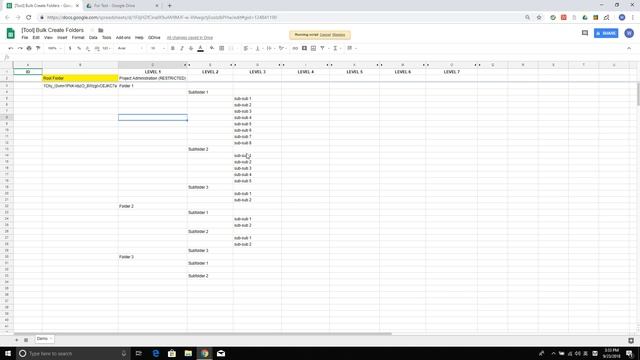Open the text rotation dropdown
The height and width of the screenshot is (360, 640).
(282, 48)
